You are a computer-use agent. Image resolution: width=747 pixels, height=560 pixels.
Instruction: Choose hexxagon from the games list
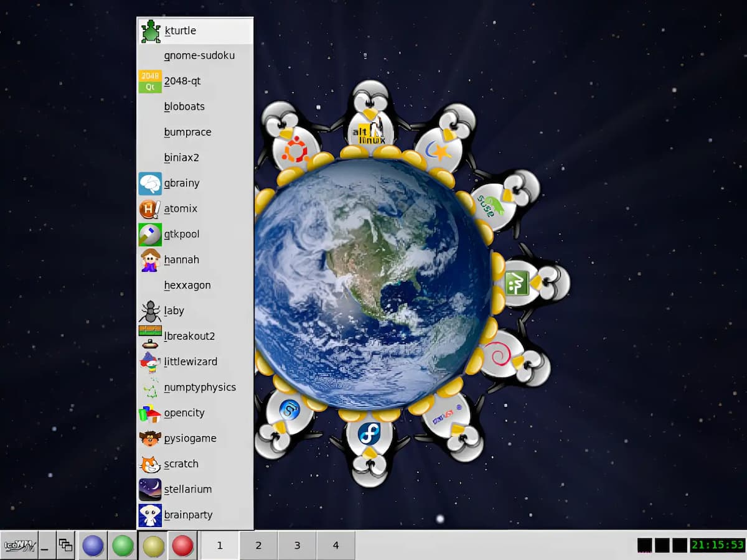point(187,286)
